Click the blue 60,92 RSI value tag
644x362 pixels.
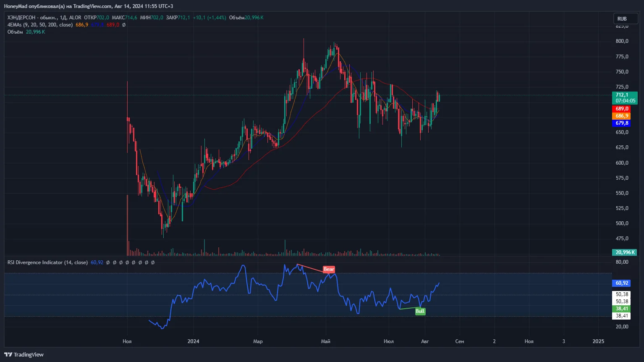621,283
